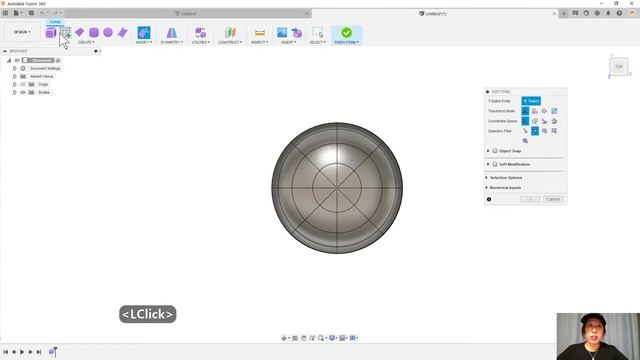Expand Named Views tree node
The image size is (640, 360).
coord(14,76)
